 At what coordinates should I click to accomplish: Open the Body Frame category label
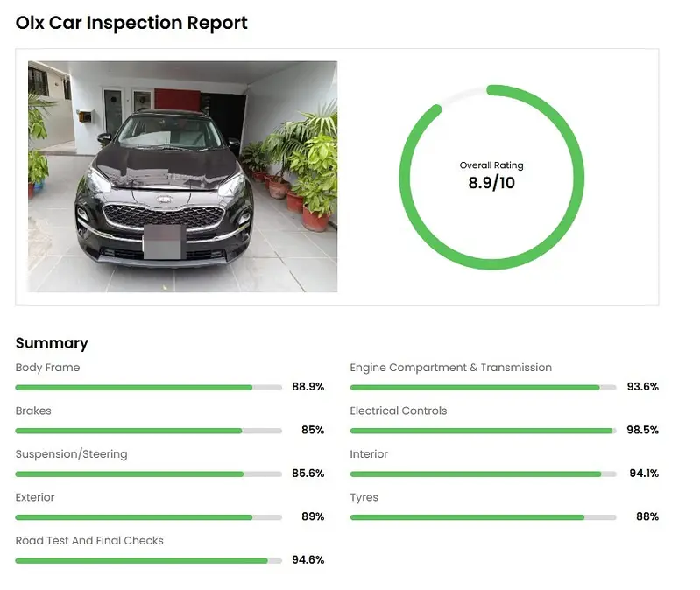pos(47,368)
